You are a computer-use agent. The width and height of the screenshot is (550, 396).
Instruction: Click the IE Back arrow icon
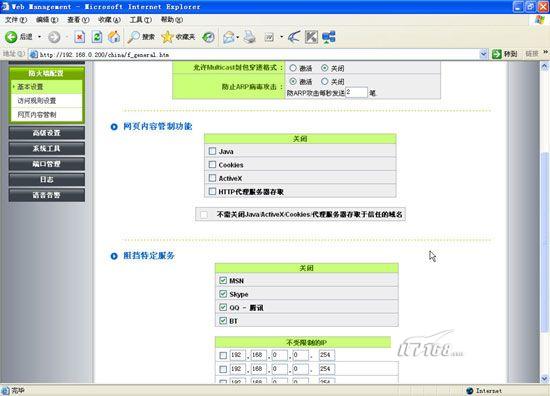[x=11, y=37]
